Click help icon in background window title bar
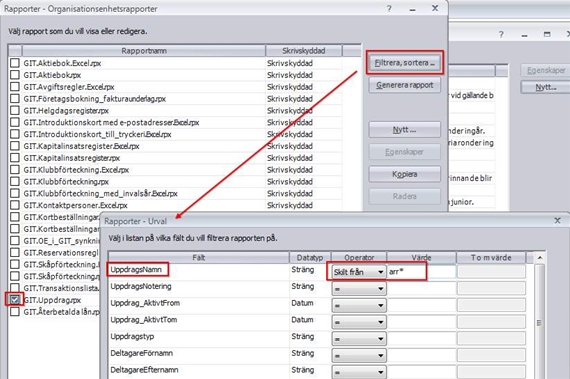570x379 pixels. coord(501,34)
